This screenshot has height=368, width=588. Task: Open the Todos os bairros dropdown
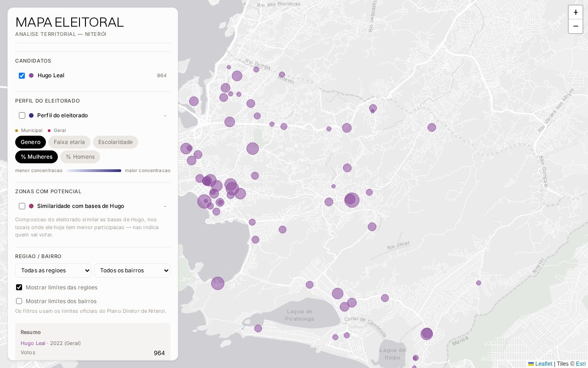(132, 270)
